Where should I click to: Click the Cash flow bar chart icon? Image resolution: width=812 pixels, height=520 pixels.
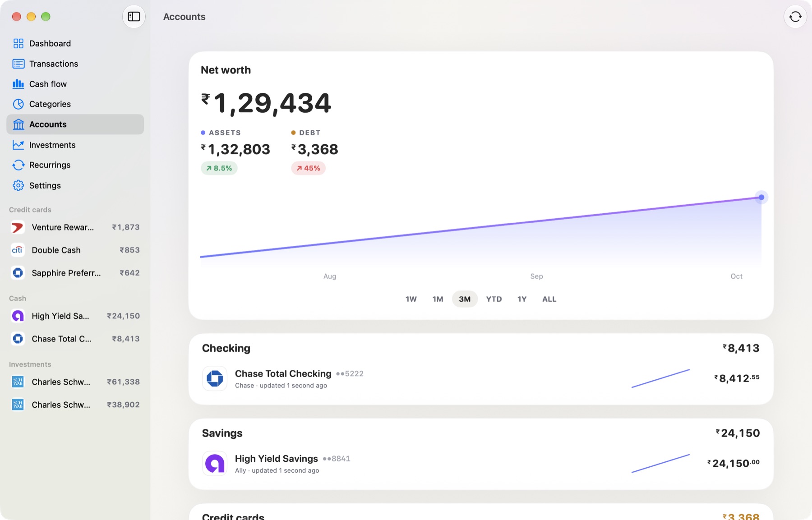pos(18,84)
